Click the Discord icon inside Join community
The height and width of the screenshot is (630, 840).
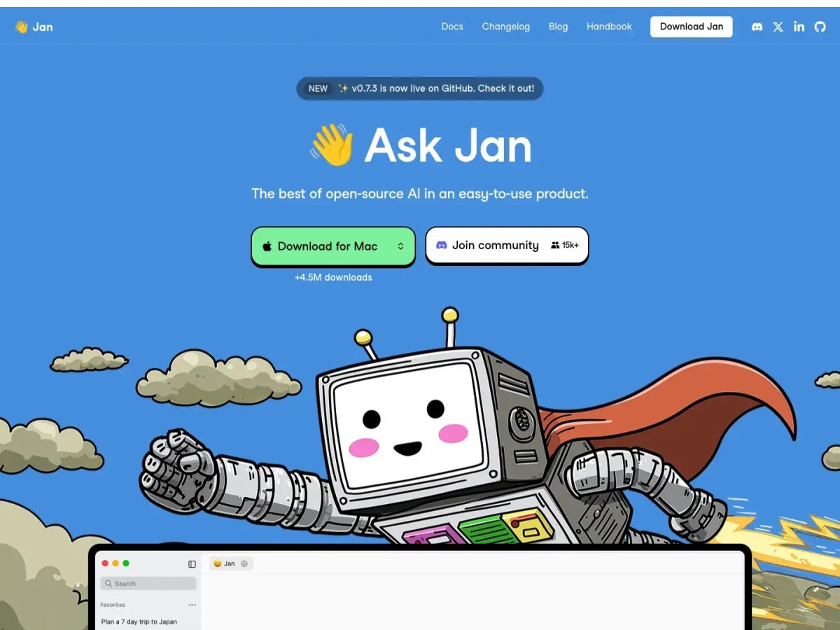pos(442,245)
